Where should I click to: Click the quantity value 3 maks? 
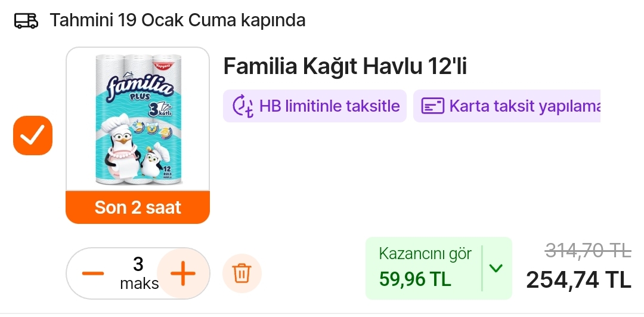click(139, 273)
